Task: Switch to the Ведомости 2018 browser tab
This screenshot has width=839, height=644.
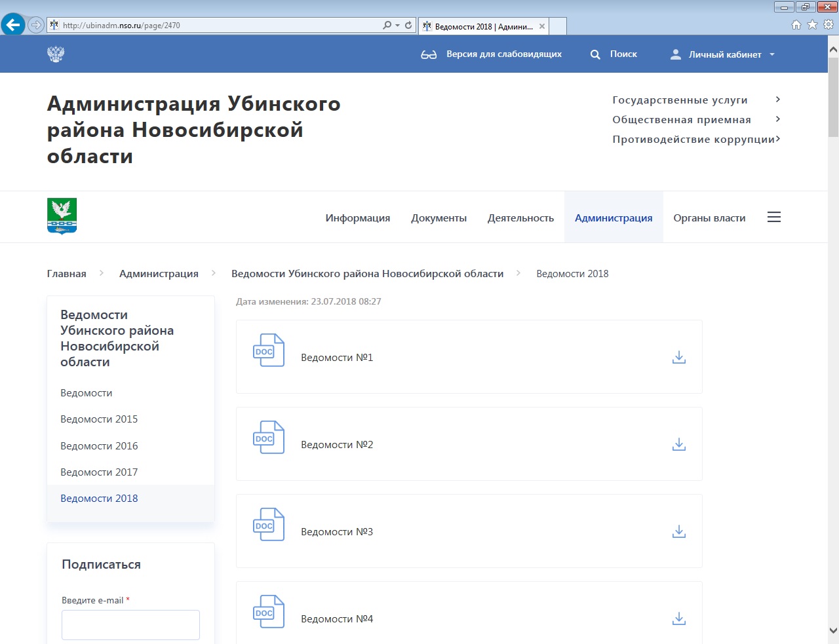Action: point(483,26)
